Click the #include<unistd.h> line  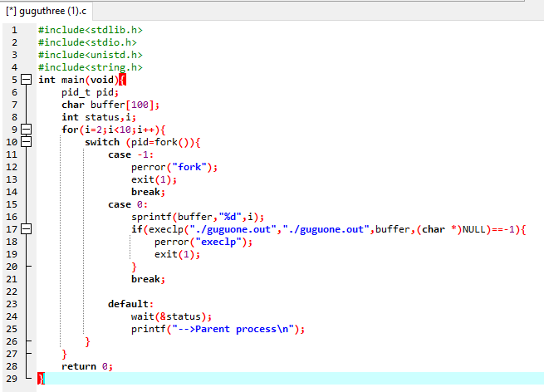pos(91,55)
